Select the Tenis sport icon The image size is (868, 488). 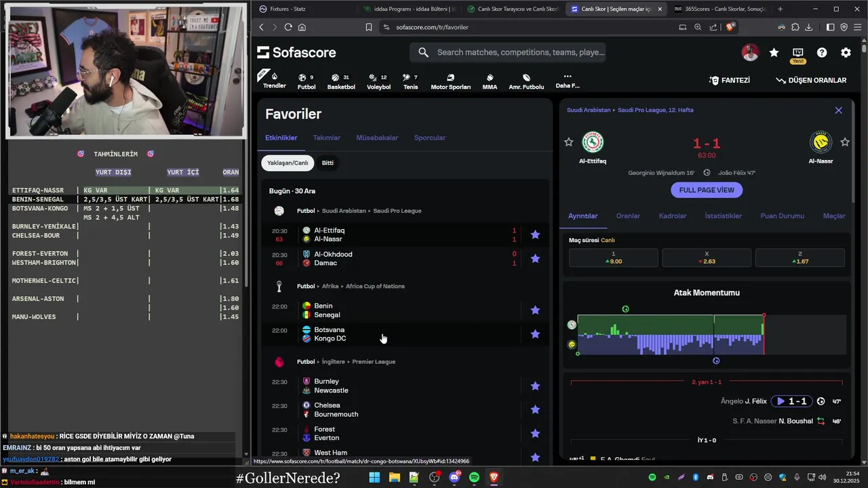coord(410,81)
